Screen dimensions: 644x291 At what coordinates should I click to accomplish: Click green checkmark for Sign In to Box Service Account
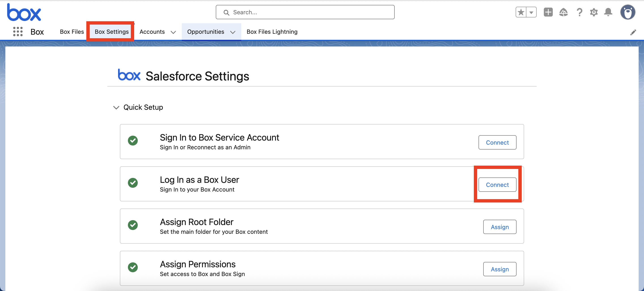(133, 141)
